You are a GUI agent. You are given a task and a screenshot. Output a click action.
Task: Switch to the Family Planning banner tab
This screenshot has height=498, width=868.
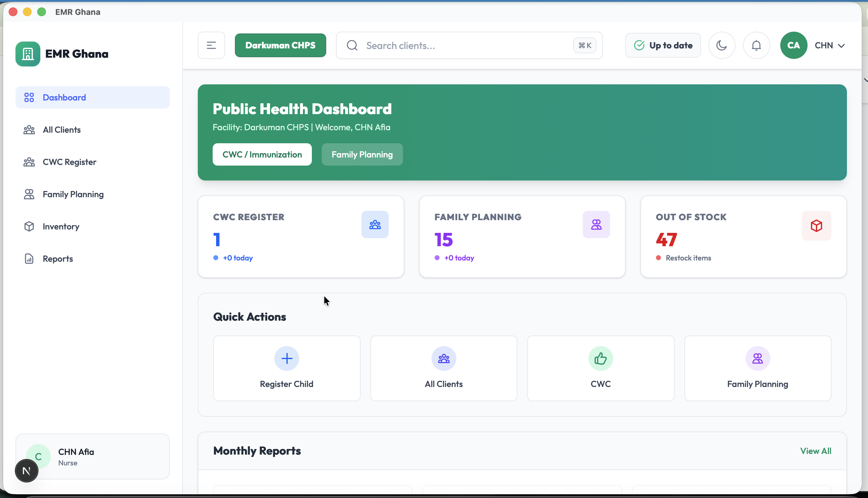pos(362,154)
